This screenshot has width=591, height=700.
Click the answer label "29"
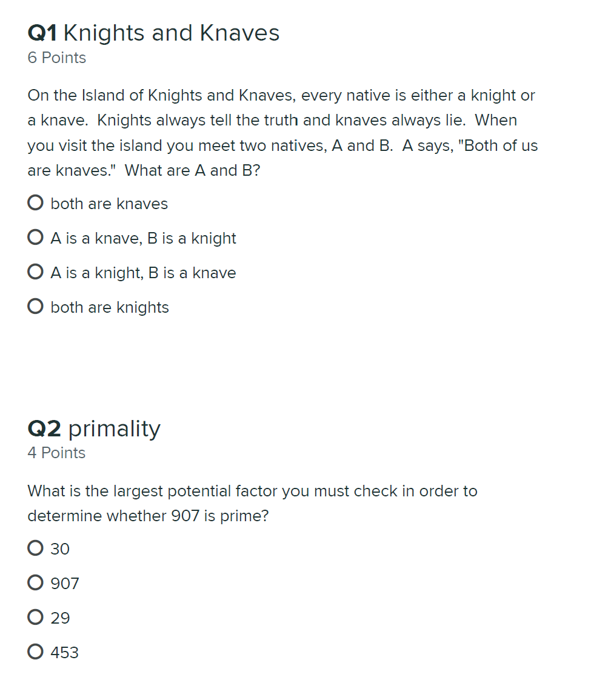(x=61, y=618)
